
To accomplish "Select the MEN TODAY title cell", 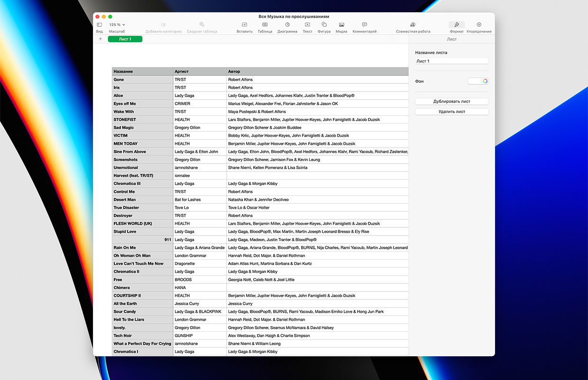I will pos(142,144).
